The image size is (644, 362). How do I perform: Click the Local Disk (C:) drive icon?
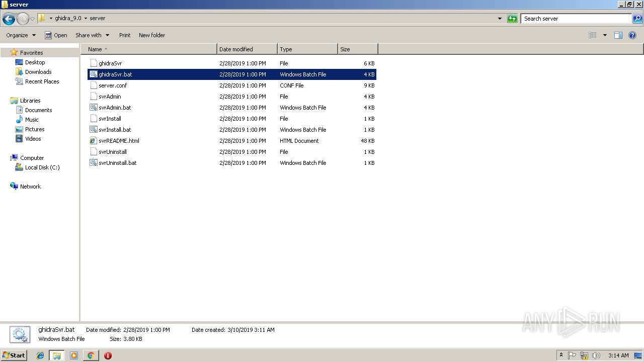(x=19, y=167)
